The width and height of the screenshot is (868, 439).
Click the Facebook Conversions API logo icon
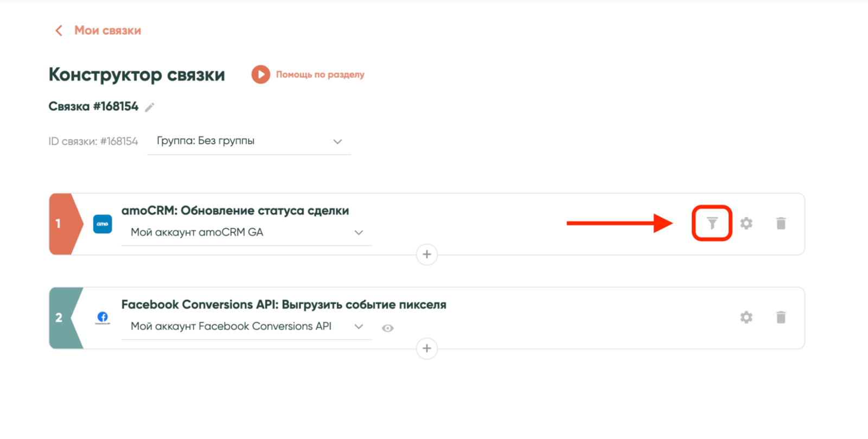(103, 317)
